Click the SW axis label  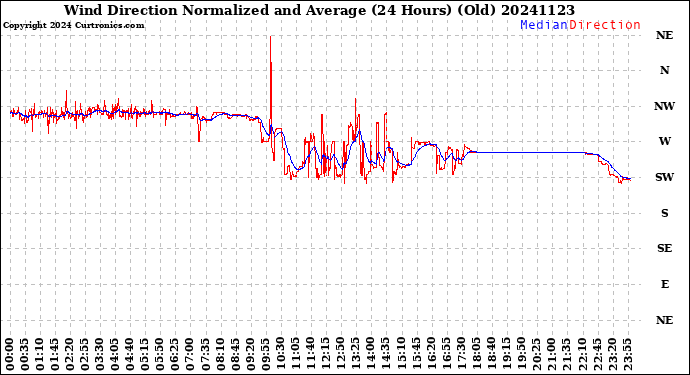click(664, 177)
